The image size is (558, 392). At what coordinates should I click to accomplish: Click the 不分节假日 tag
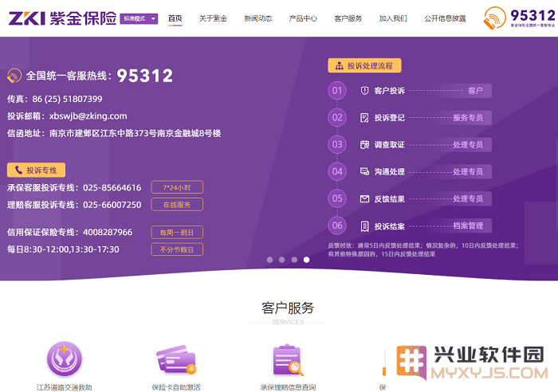click(177, 249)
